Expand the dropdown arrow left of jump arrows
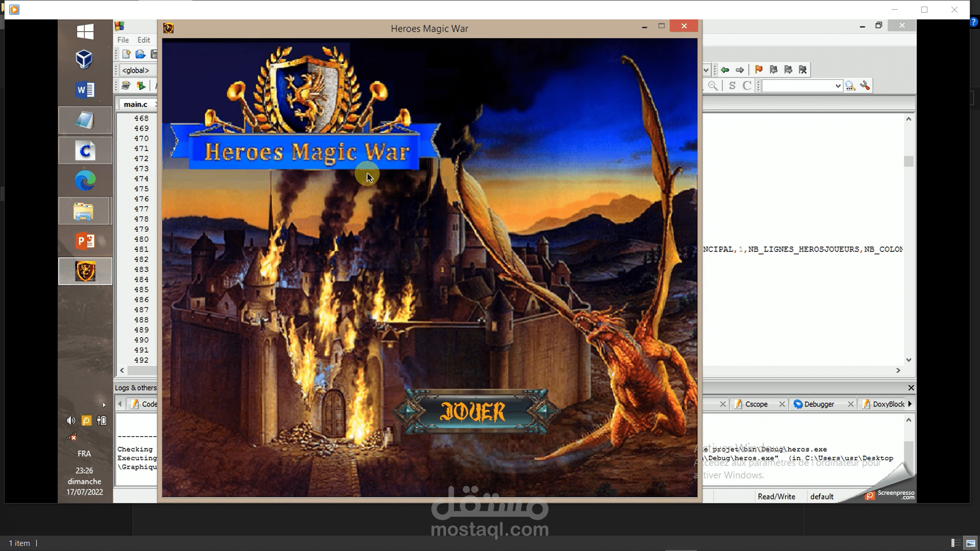Viewport: 980px width, 551px height. [706, 70]
